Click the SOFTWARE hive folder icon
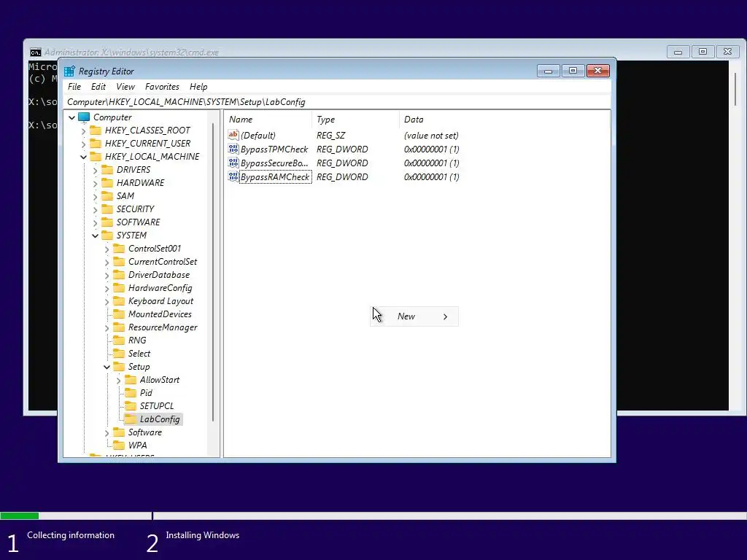Viewport: 747px width, 560px height. pos(108,222)
